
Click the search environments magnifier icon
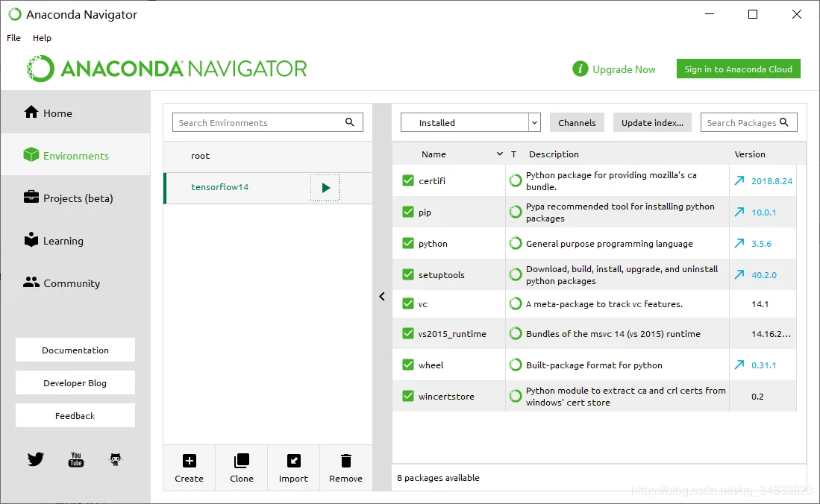[x=350, y=122]
